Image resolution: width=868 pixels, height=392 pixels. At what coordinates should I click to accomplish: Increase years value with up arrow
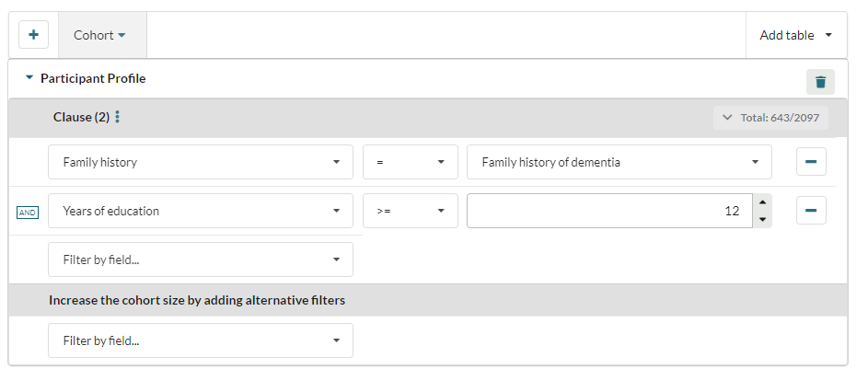[761, 202]
